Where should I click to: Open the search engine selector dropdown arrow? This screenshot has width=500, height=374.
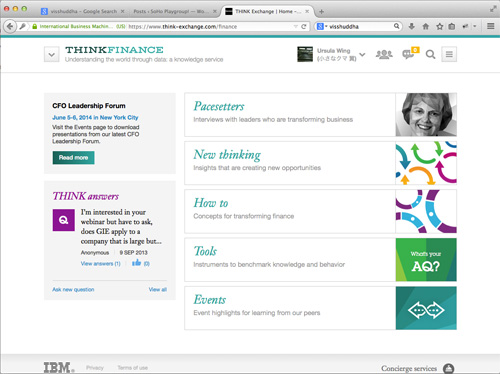(x=326, y=26)
